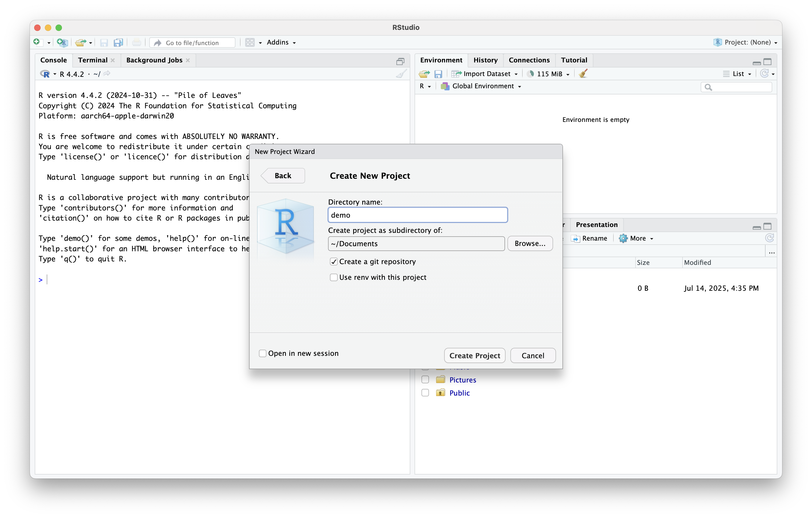Click the Create a Project toolbar icon
The width and height of the screenshot is (812, 518).
[62, 42]
